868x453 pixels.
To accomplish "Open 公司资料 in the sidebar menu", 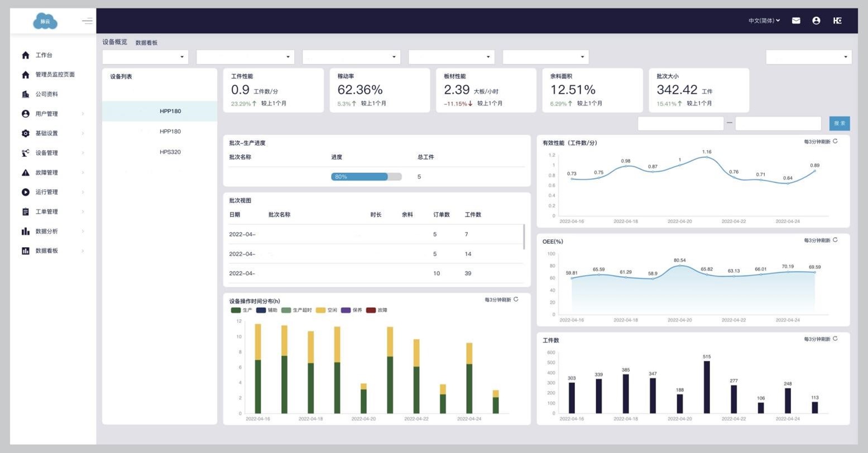I will [x=46, y=94].
